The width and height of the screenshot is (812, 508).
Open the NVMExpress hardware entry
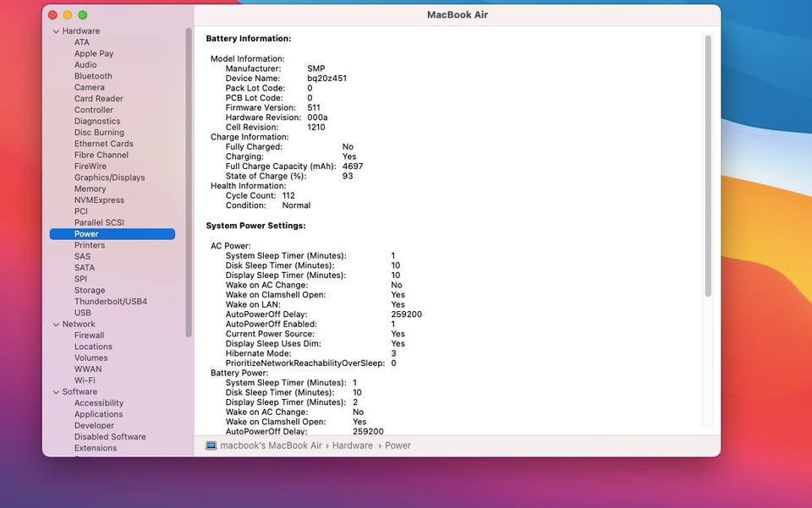pyautogui.click(x=99, y=200)
